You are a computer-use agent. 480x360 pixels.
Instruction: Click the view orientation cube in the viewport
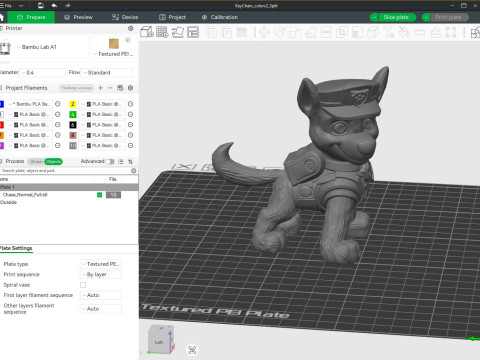click(x=161, y=339)
